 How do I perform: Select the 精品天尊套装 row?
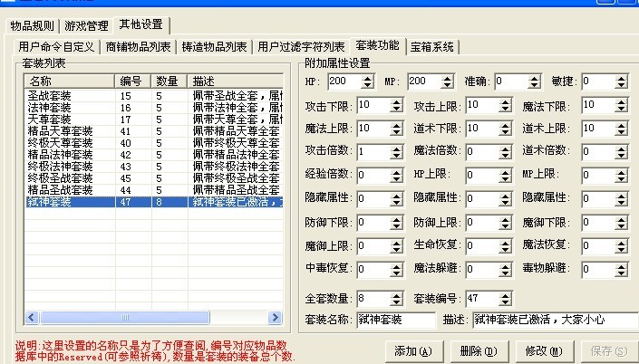click(x=154, y=131)
